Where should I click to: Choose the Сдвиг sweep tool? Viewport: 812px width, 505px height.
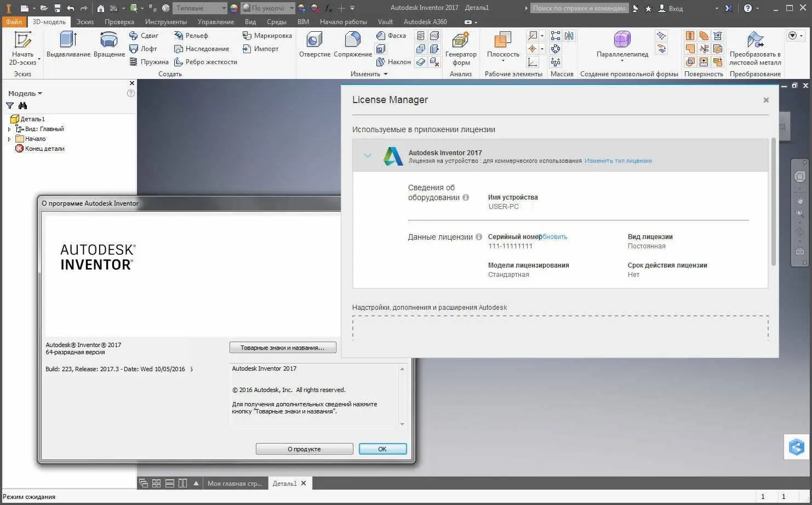pos(144,36)
